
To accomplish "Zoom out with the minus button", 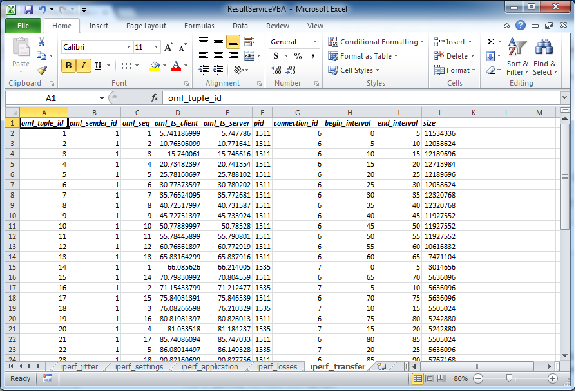I will click(478, 378).
